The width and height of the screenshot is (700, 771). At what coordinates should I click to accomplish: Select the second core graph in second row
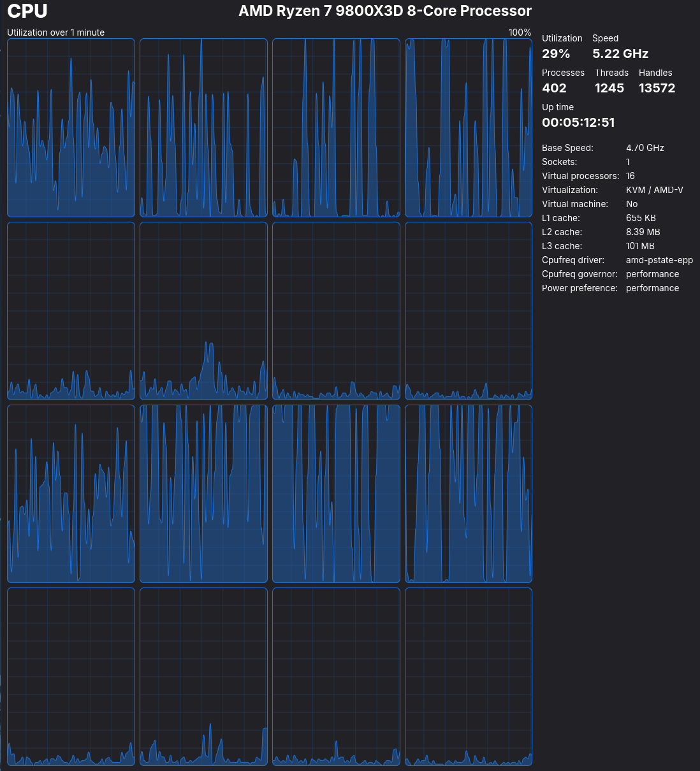(203, 311)
